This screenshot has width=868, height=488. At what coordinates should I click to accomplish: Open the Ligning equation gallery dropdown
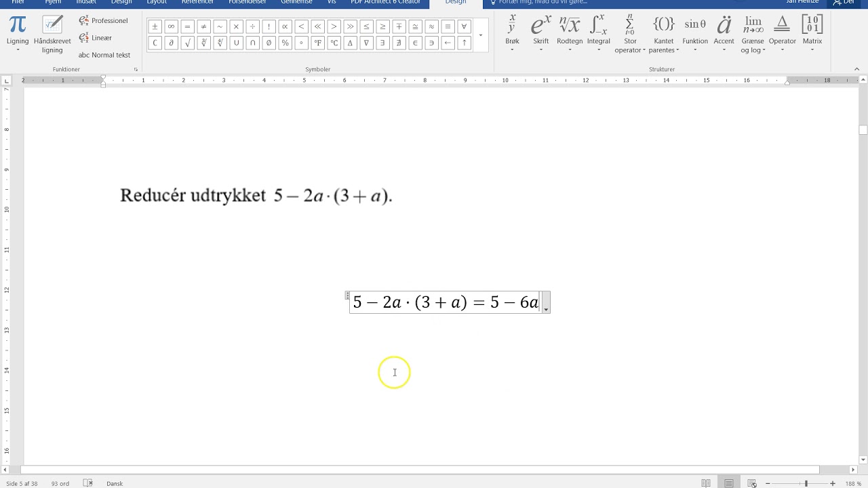[x=18, y=34]
